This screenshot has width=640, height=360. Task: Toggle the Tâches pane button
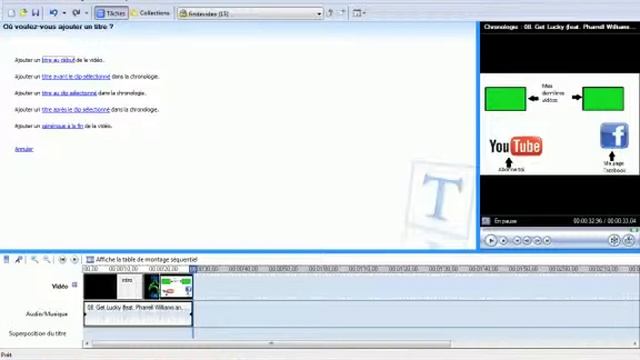[x=111, y=13]
